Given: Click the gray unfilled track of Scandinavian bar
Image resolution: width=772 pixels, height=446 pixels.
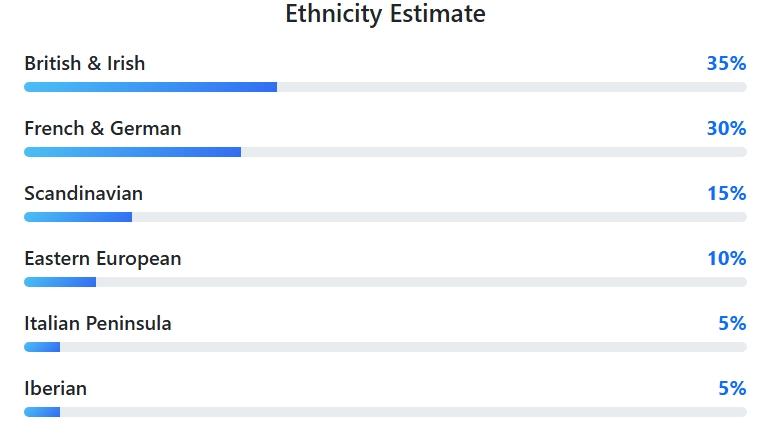Looking at the screenshot, I should [x=440, y=217].
